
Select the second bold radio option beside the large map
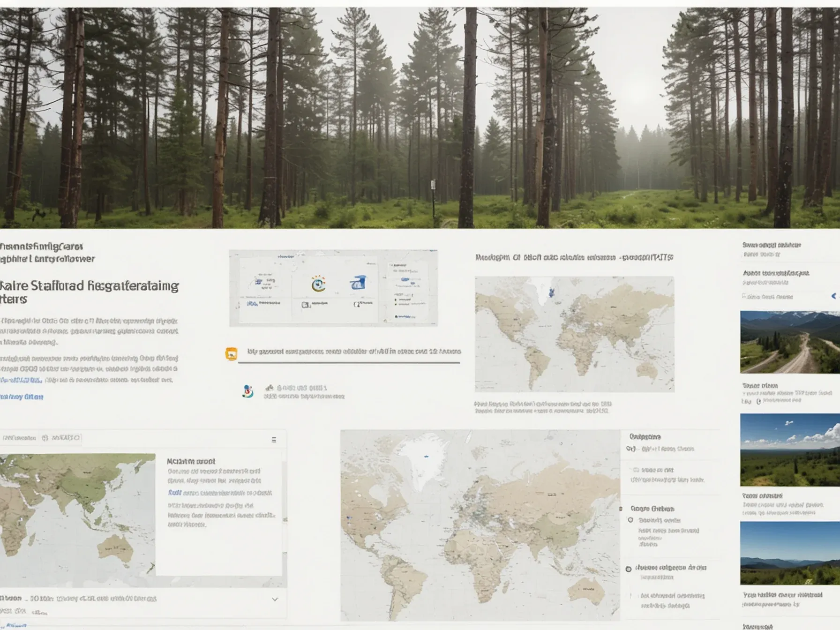[x=629, y=569]
